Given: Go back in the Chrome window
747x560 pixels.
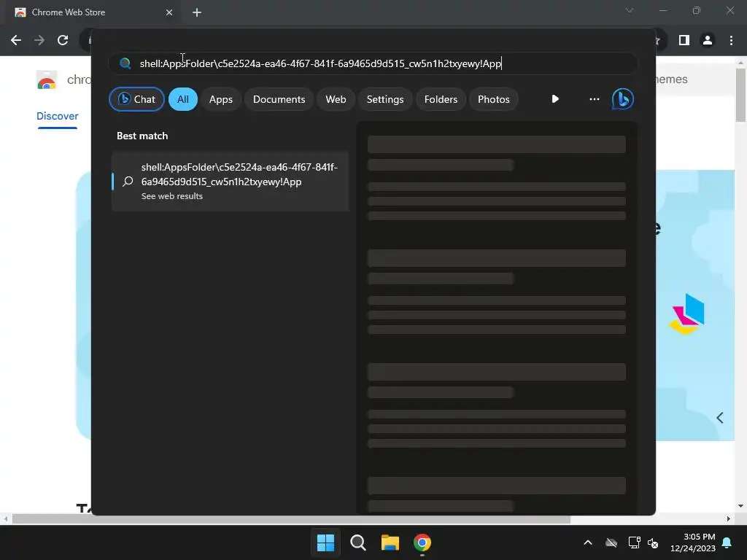Looking at the screenshot, I should pos(16,40).
